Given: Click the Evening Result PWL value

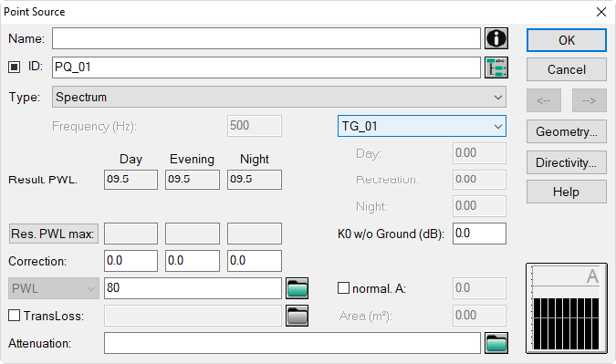Looking at the screenshot, I should pyautogui.click(x=193, y=180).
